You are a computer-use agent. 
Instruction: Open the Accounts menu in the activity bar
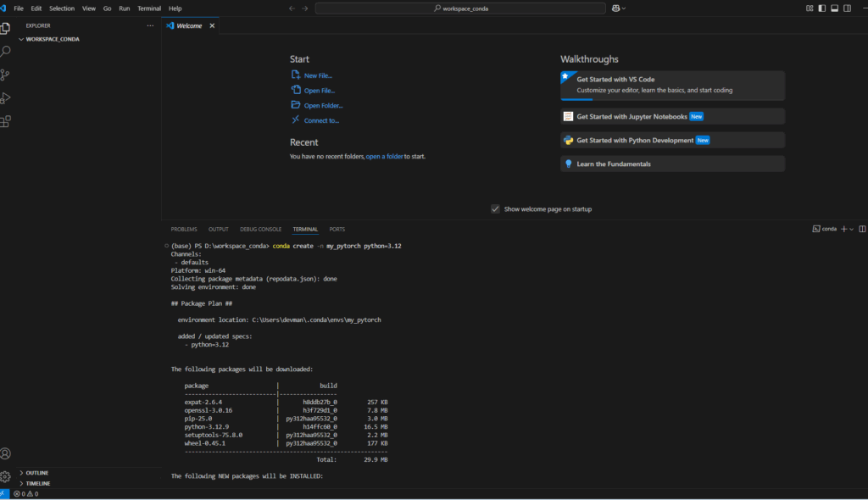click(x=6, y=453)
